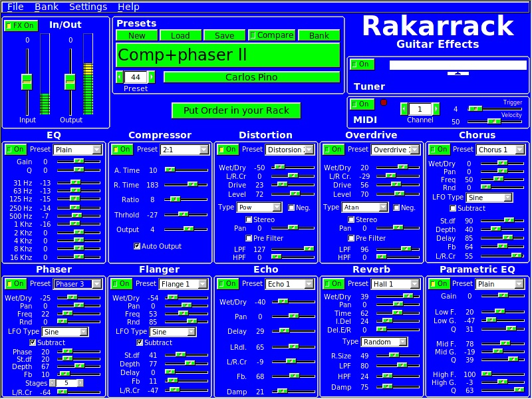Toggle the Compare button in Presets
This screenshot has height=399, width=532.
(x=272, y=35)
